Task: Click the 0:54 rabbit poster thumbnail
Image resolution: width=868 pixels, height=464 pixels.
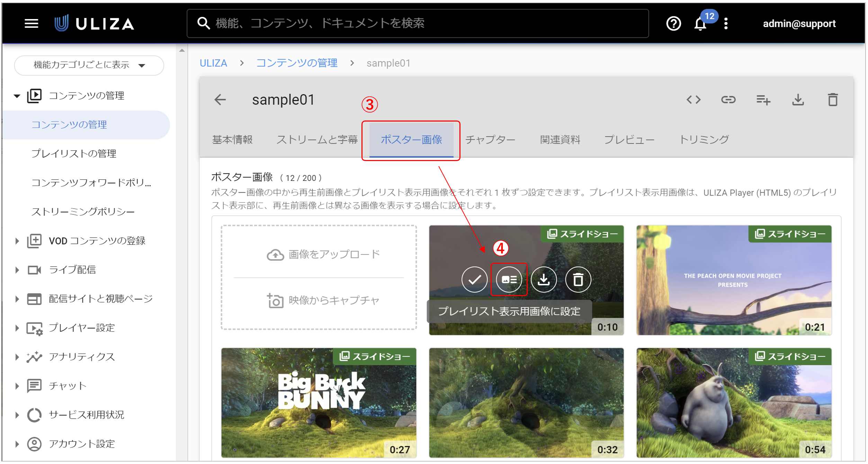Action: (734, 403)
